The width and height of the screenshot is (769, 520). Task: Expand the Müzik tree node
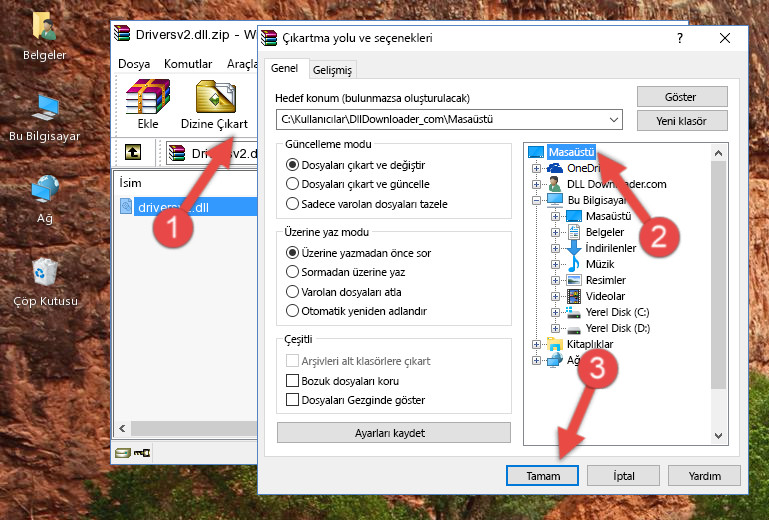[x=555, y=264]
